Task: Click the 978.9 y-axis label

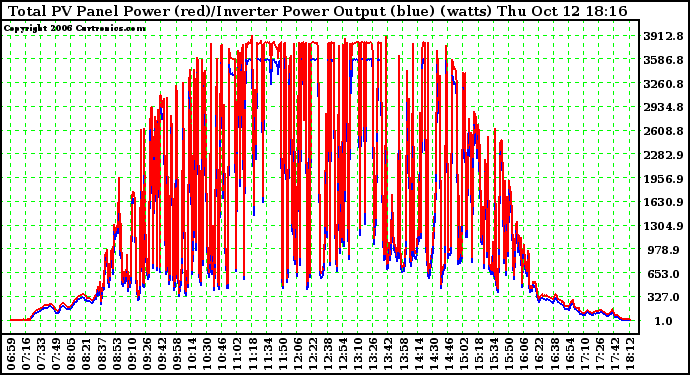Action: tap(663, 250)
